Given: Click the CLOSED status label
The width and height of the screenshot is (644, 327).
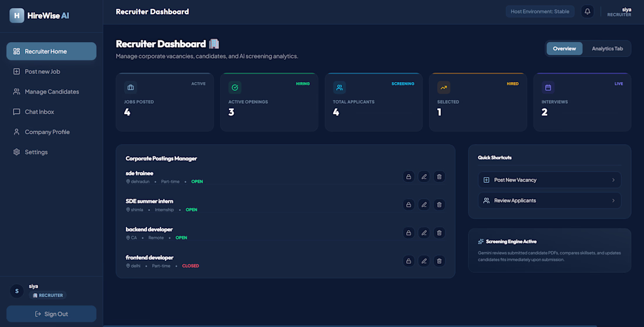Looking at the screenshot, I should [191, 265].
